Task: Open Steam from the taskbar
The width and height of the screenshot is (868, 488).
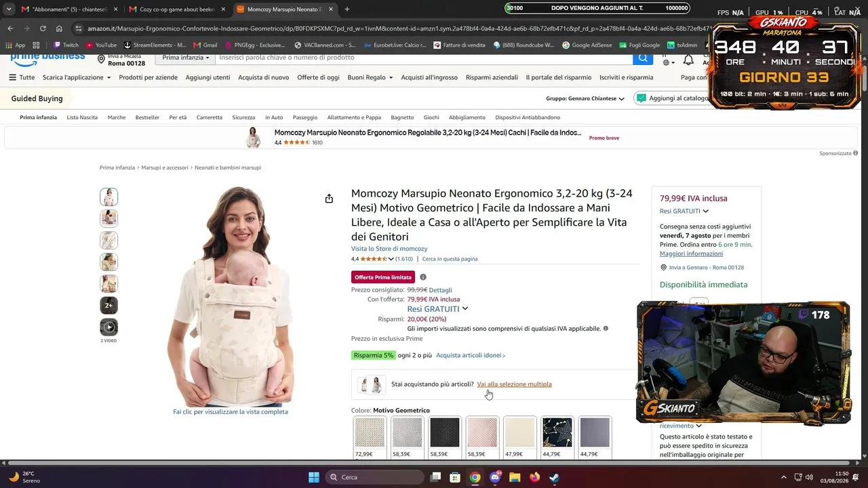Action: point(554,477)
